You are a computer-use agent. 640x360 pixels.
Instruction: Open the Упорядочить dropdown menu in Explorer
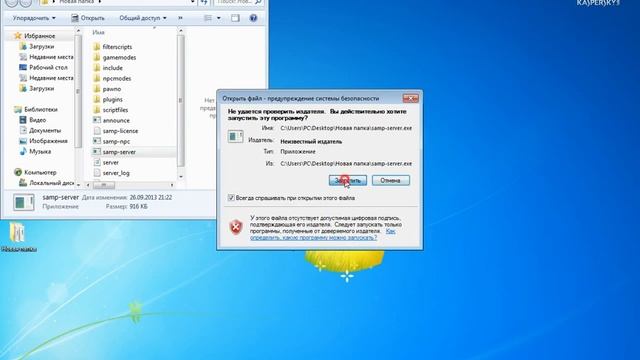[x=34, y=18]
